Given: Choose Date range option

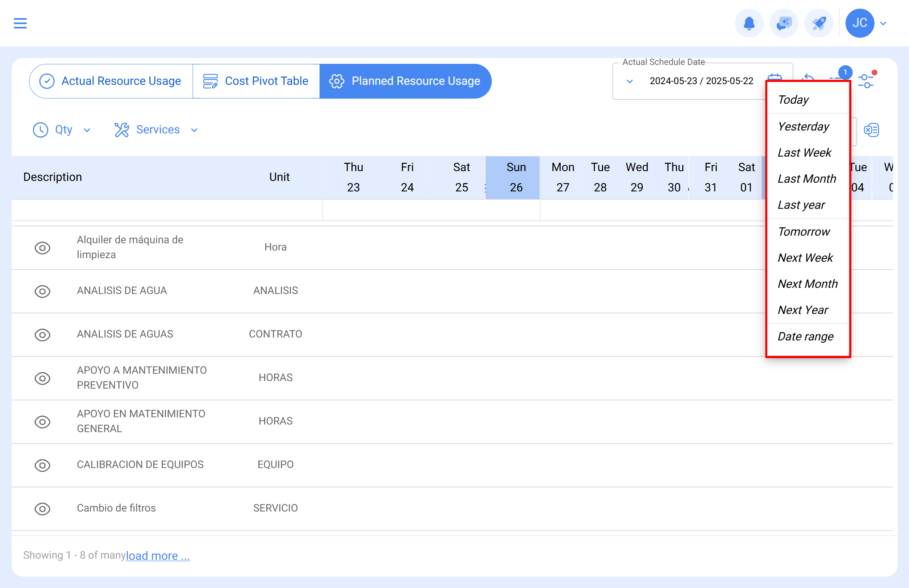Looking at the screenshot, I should click(x=808, y=336).
